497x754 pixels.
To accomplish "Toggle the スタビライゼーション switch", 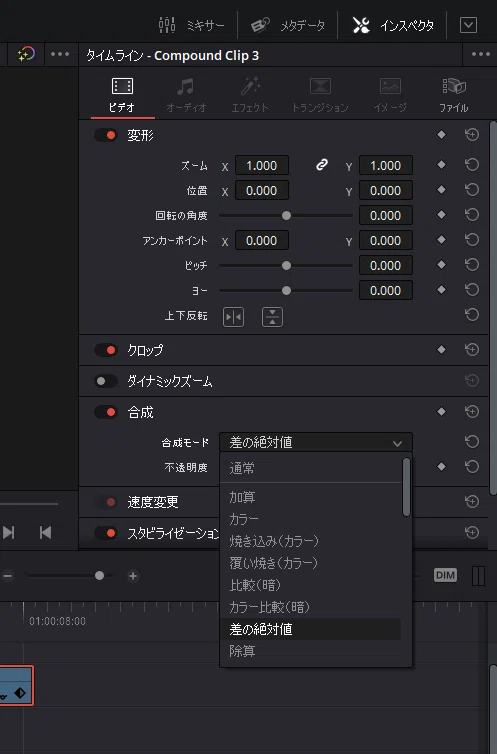I will click(x=106, y=533).
